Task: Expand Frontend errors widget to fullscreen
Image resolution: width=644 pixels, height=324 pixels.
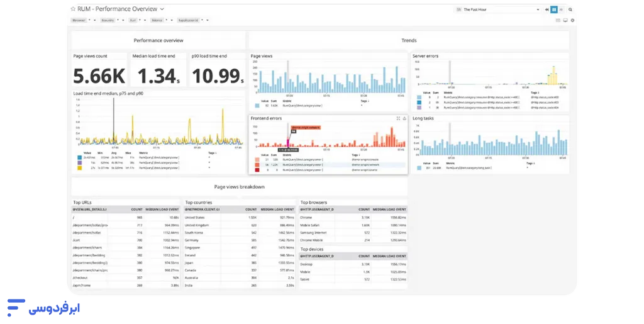Action: coord(398,118)
